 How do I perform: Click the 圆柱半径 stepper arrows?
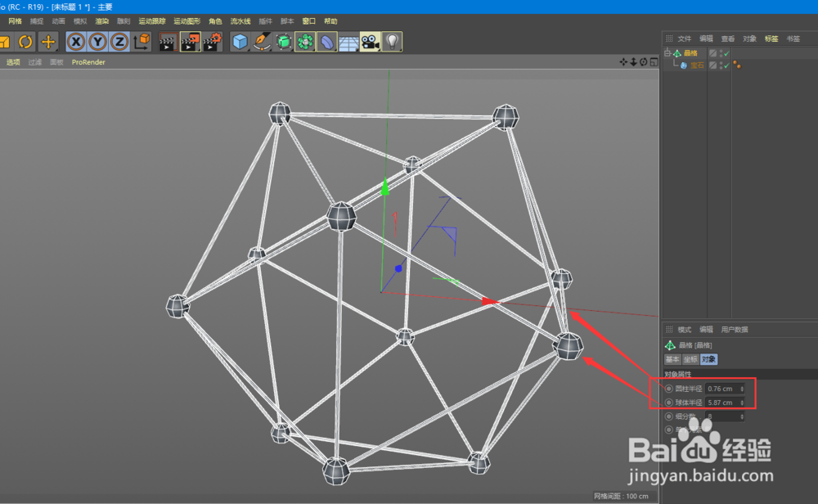tap(742, 389)
